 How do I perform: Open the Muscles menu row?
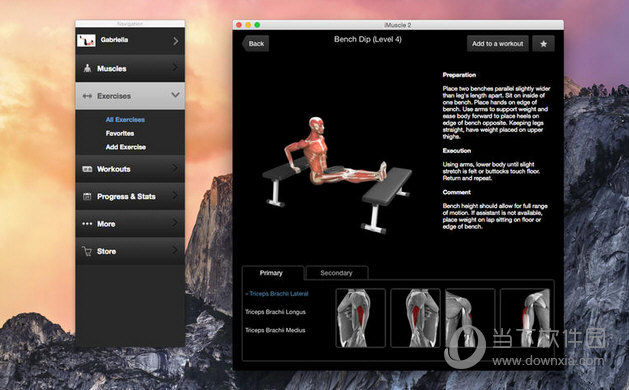pos(130,68)
